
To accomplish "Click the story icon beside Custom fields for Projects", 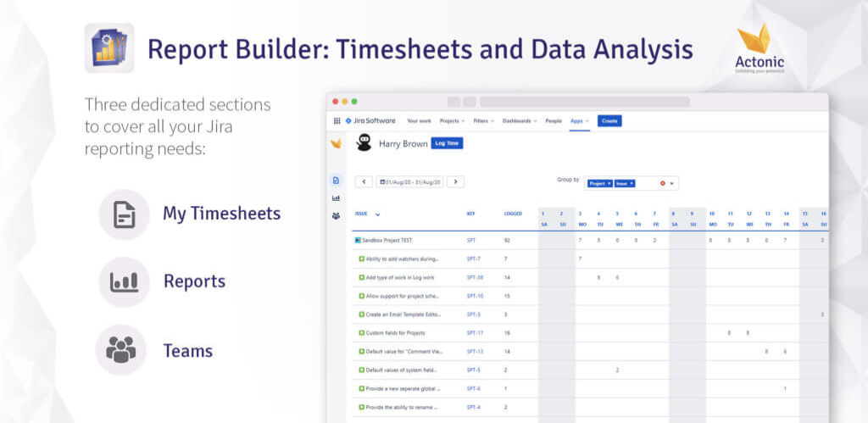I will (x=362, y=333).
